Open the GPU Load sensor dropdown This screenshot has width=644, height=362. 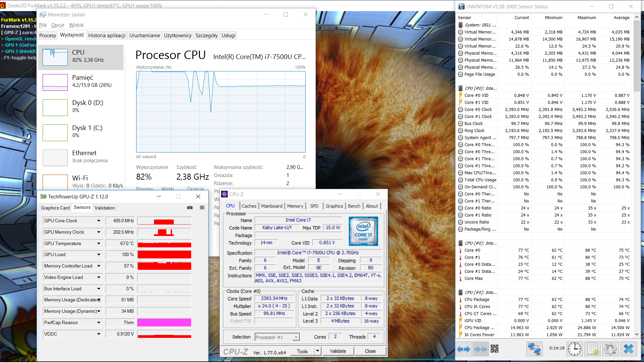tap(99, 255)
